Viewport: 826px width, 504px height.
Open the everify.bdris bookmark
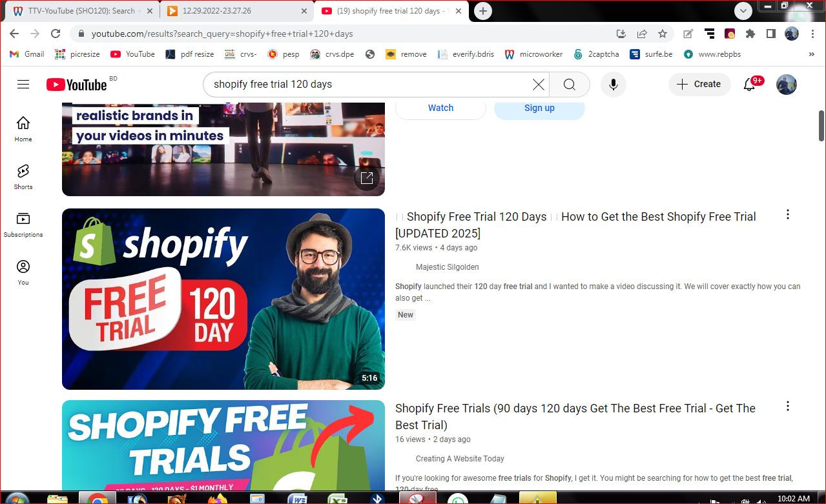point(466,54)
